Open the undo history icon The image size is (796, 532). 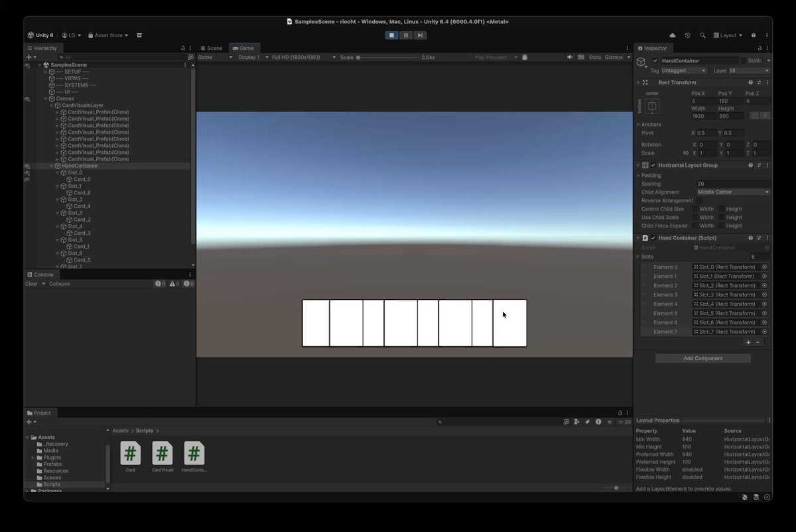[x=688, y=35]
